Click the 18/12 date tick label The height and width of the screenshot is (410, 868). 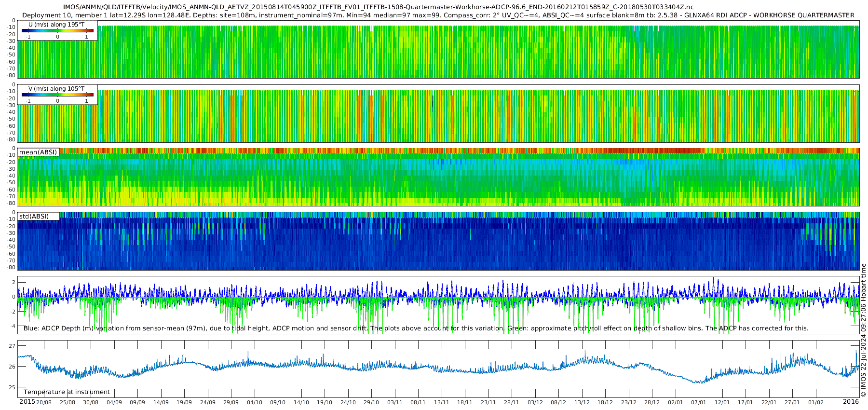(605, 402)
